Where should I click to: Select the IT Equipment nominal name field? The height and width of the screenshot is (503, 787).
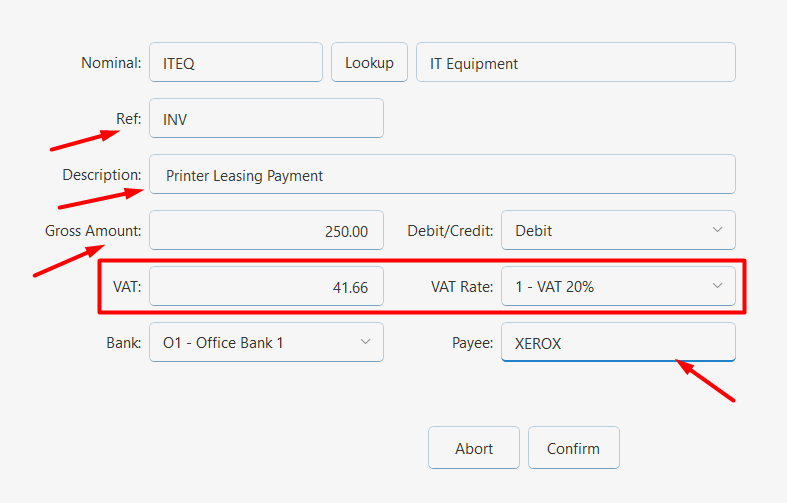click(576, 62)
